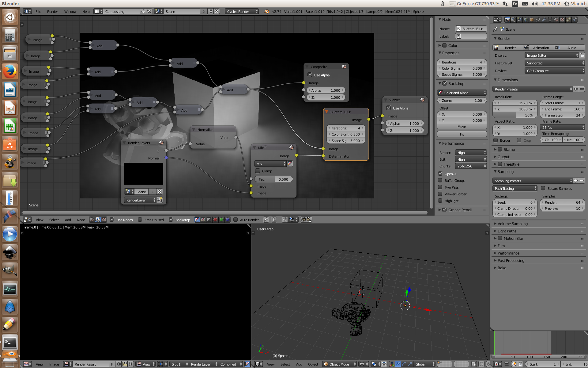588x368 pixels.
Task: Enable Two Pass option
Action: pyautogui.click(x=440, y=187)
